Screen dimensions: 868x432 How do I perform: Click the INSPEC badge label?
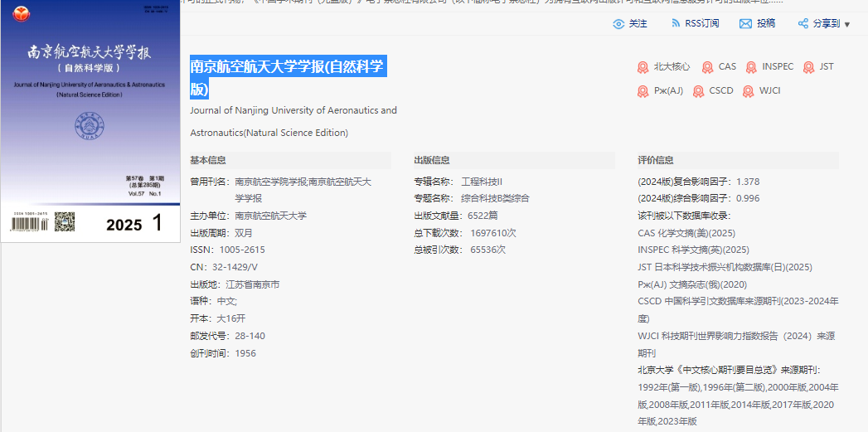point(778,67)
